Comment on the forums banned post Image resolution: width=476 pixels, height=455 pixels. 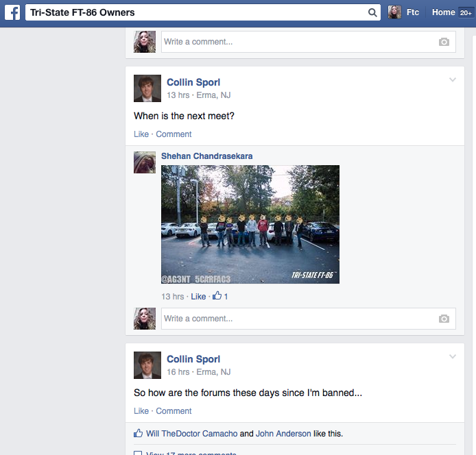point(174,411)
